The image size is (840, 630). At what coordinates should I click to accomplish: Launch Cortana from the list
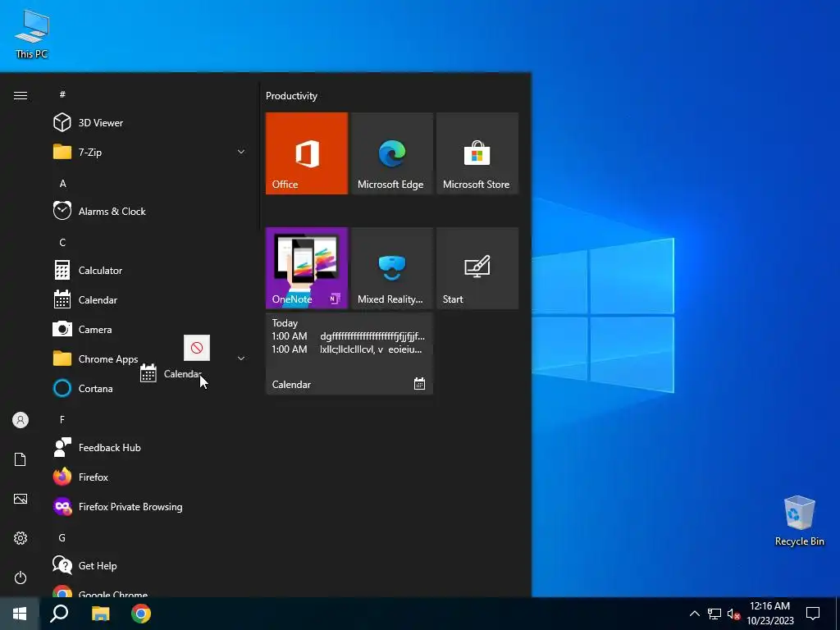pos(148,388)
